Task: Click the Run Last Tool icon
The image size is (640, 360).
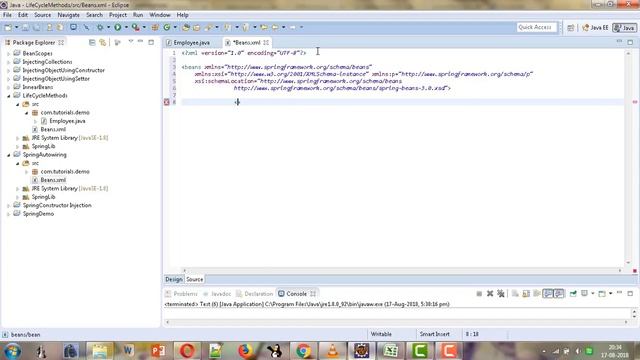Action: pyautogui.click(x=136, y=27)
